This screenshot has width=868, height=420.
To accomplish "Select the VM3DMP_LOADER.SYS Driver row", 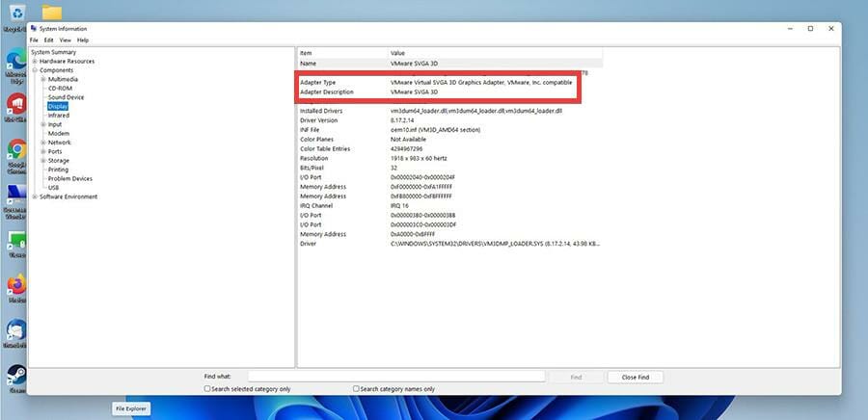I will click(450, 244).
